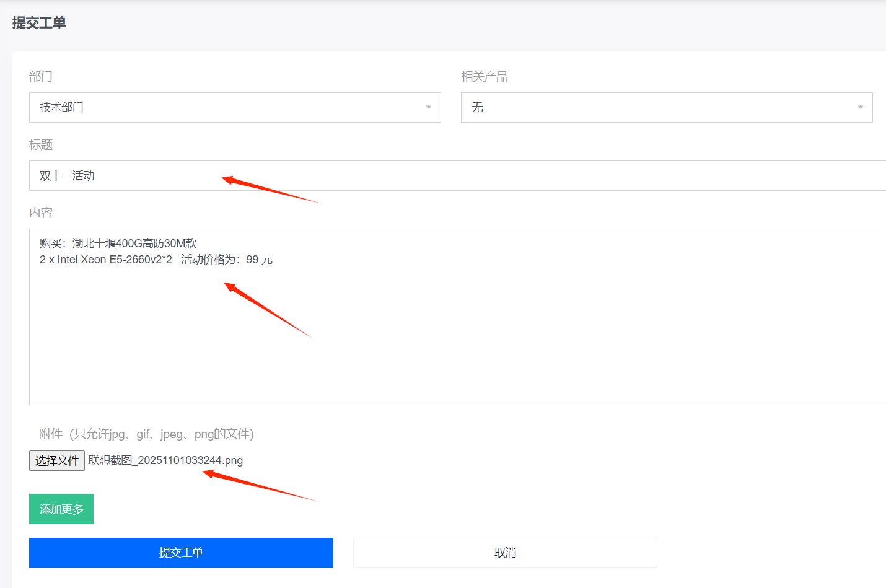
Task: Place cursor on the 购买：湖北十堰400G高防30M款 line
Action: pos(118,244)
